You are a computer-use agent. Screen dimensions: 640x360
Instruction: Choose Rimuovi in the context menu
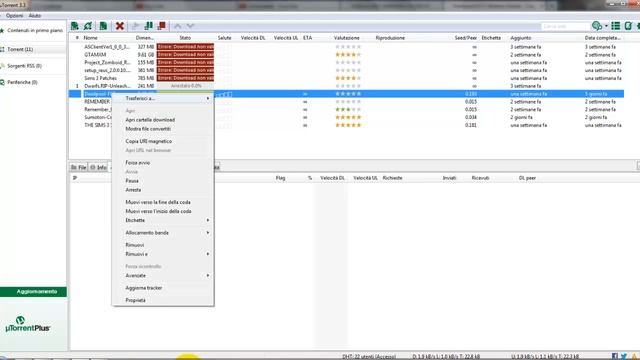(x=163, y=245)
